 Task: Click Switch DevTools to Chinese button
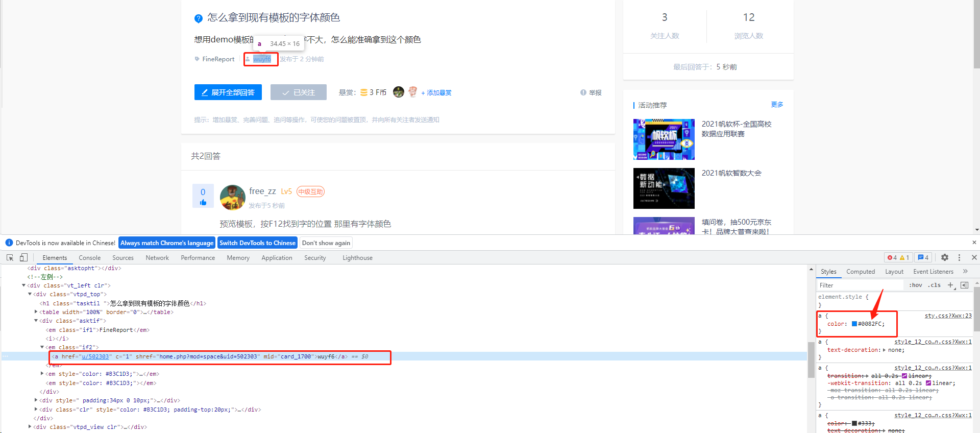257,243
